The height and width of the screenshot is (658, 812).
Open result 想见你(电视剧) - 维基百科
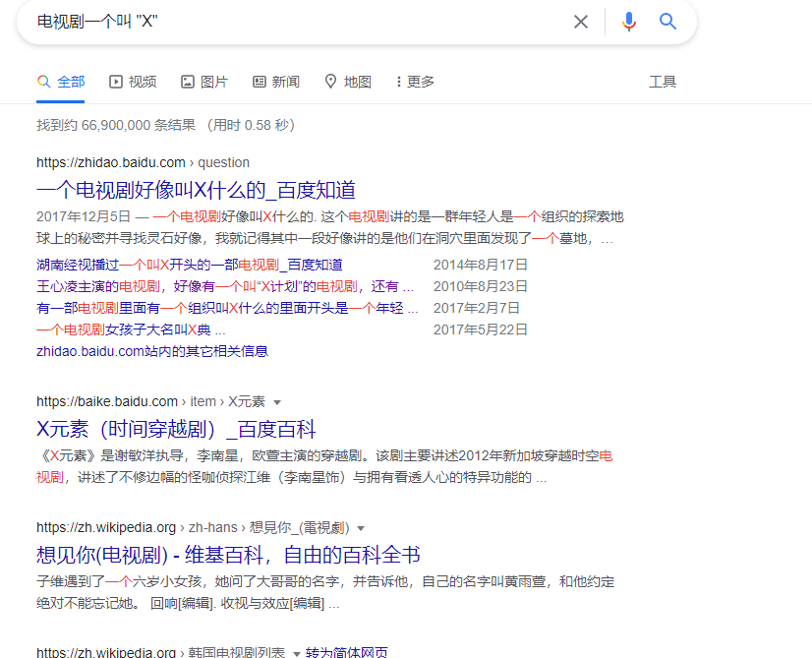click(x=228, y=555)
